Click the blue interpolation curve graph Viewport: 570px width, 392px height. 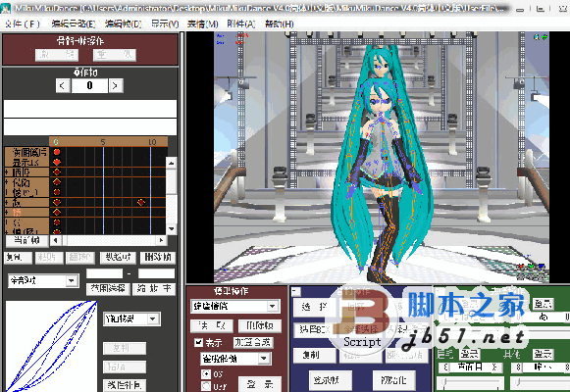(x=51, y=346)
